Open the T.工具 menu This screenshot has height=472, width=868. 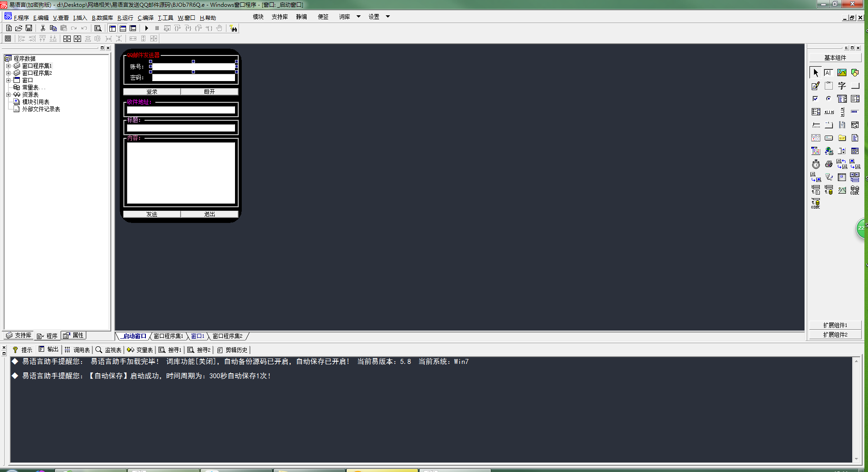point(165,18)
